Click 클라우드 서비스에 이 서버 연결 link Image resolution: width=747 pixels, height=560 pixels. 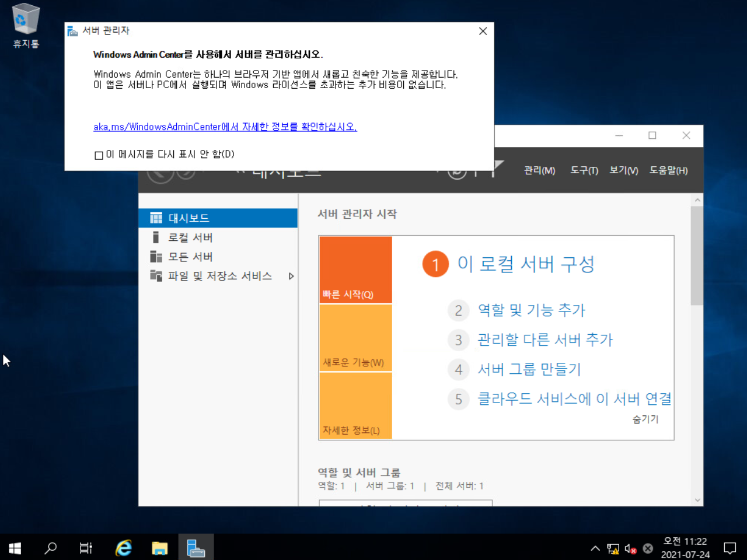[574, 399]
